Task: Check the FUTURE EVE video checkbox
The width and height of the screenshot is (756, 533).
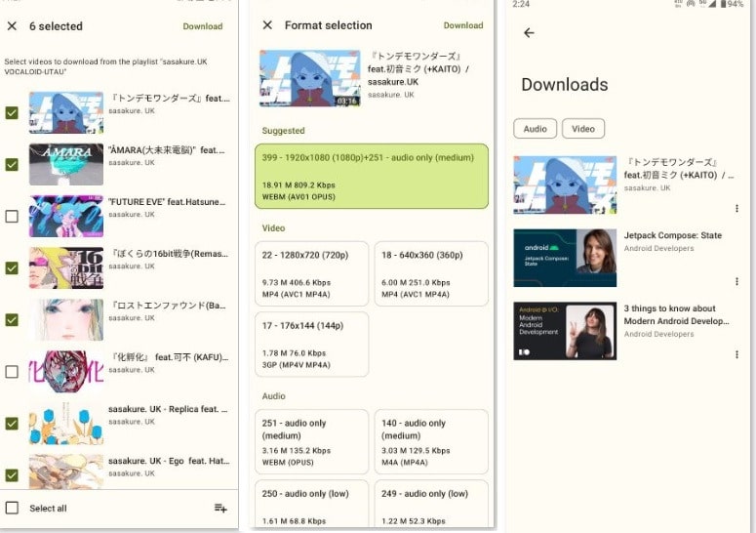Action: point(12,216)
